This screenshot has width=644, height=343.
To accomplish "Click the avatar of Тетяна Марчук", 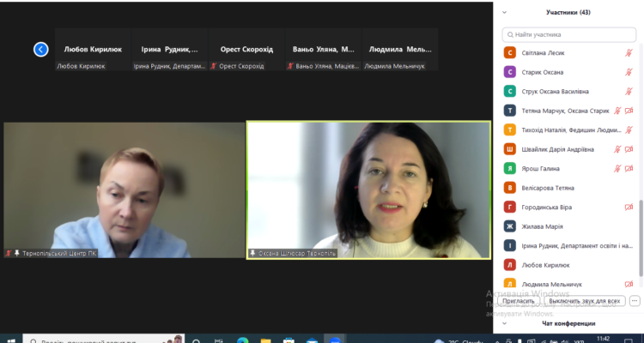I will [x=510, y=111].
